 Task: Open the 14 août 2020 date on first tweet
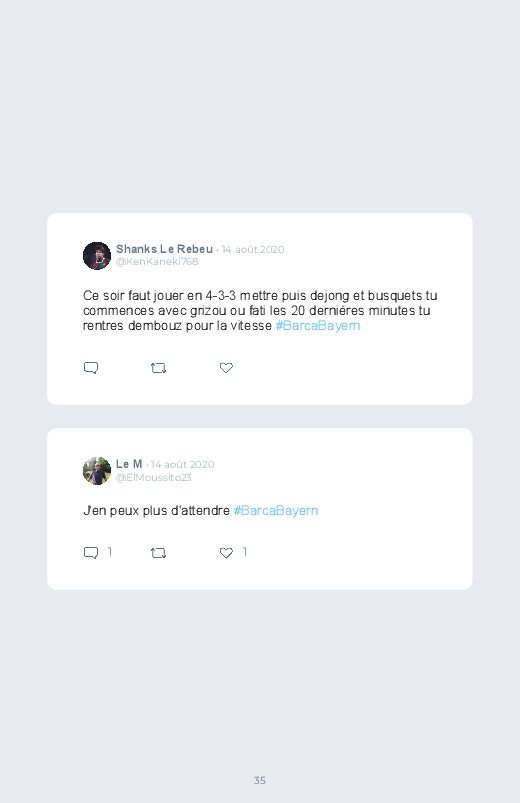pyautogui.click(x=253, y=249)
